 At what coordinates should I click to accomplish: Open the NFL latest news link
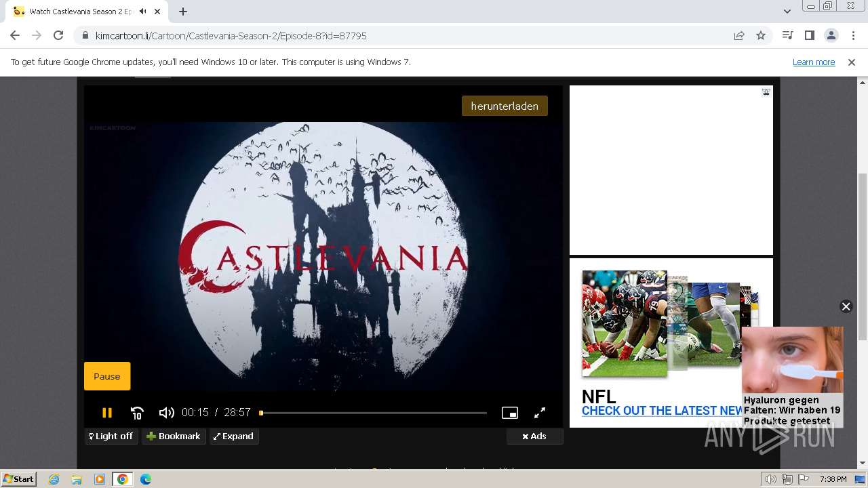click(x=663, y=411)
